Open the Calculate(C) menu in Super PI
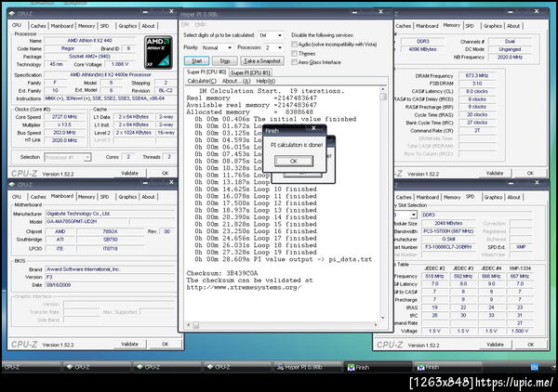Screen dimensions: 558x392 pyautogui.click(x=202, y=81)
